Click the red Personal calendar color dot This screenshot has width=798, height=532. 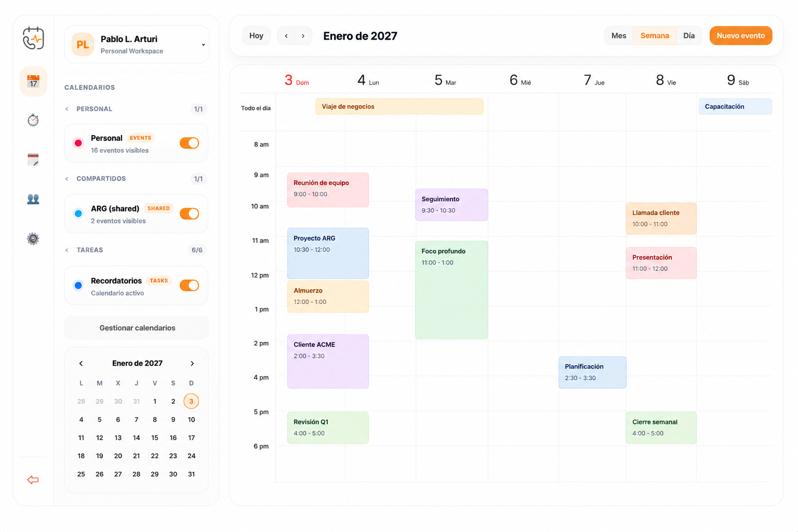coord(78,143)
